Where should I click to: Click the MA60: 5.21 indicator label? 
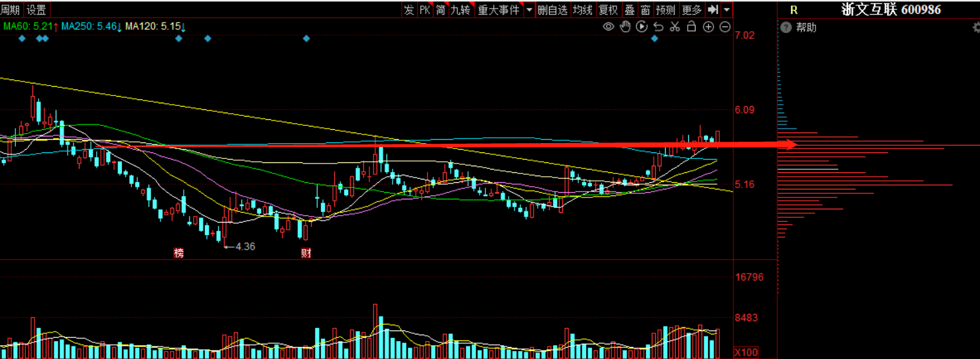click(x=31, y=26)
